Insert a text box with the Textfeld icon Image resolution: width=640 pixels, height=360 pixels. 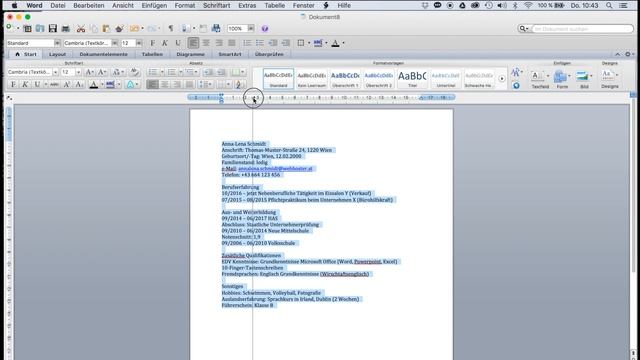(538, 76)
